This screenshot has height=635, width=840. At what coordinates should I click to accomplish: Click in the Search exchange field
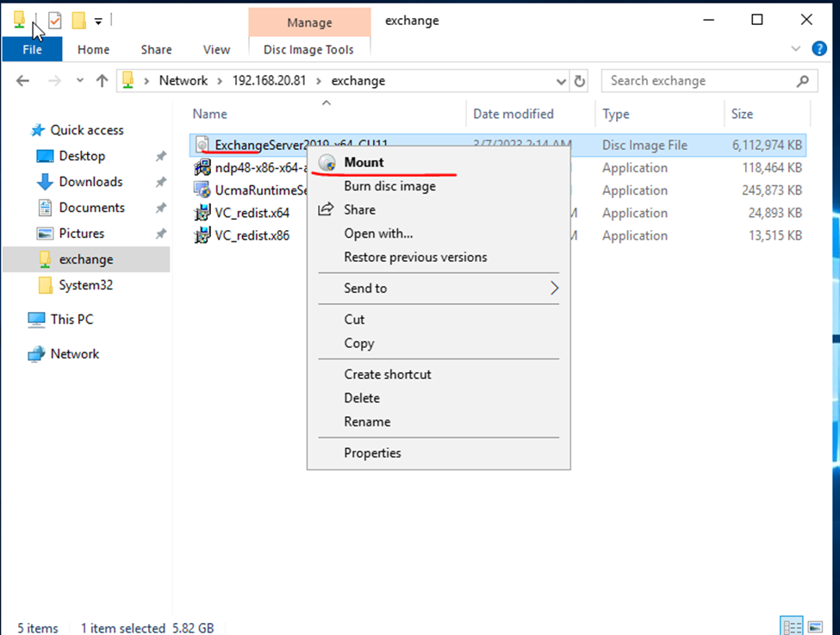(x=698, y=81)
